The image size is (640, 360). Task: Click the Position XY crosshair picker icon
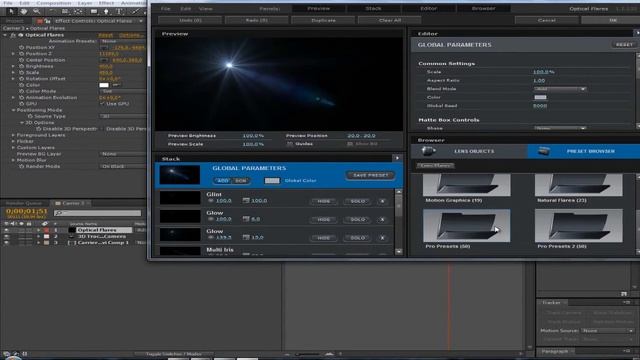[104, 47]
